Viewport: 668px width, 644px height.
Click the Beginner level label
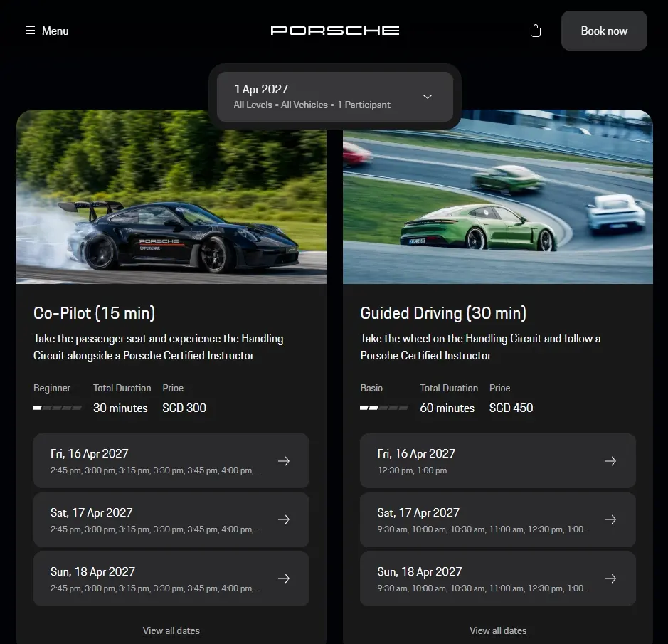pos(52,388)
